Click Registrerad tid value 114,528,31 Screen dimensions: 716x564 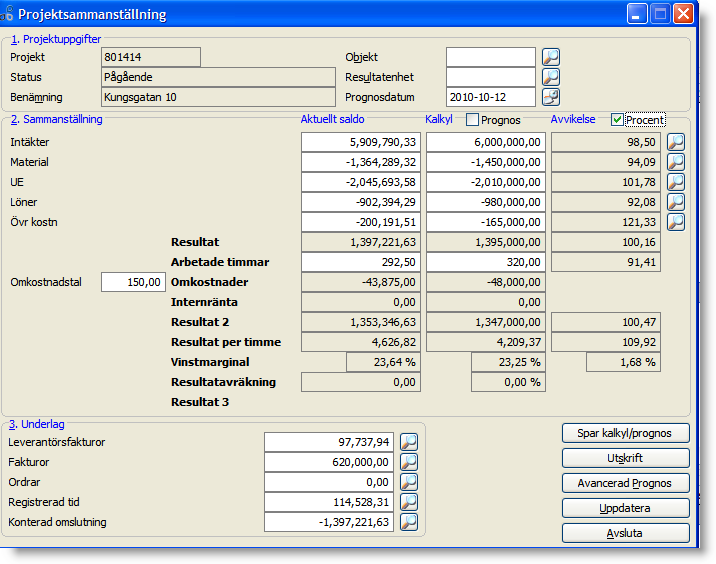click(x=329, y=502)
